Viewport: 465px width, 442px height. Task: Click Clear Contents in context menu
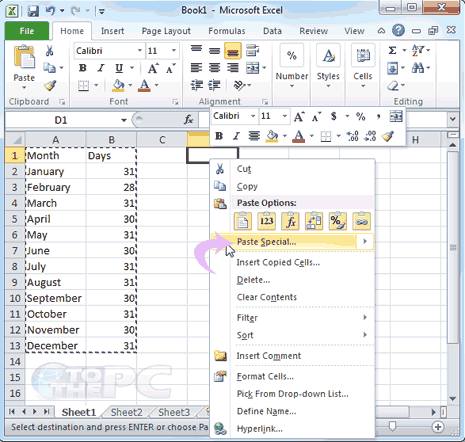[x=267, y=297]
